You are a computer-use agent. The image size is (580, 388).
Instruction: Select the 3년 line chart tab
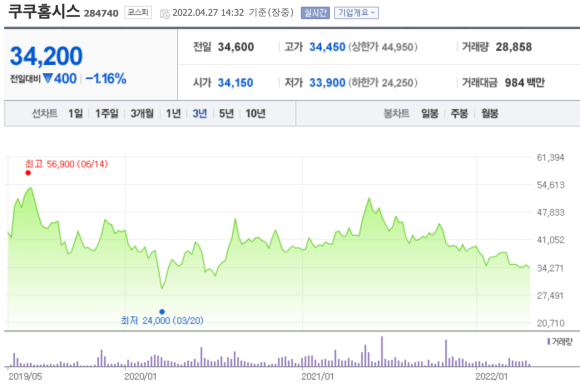[x=200, y=114]
